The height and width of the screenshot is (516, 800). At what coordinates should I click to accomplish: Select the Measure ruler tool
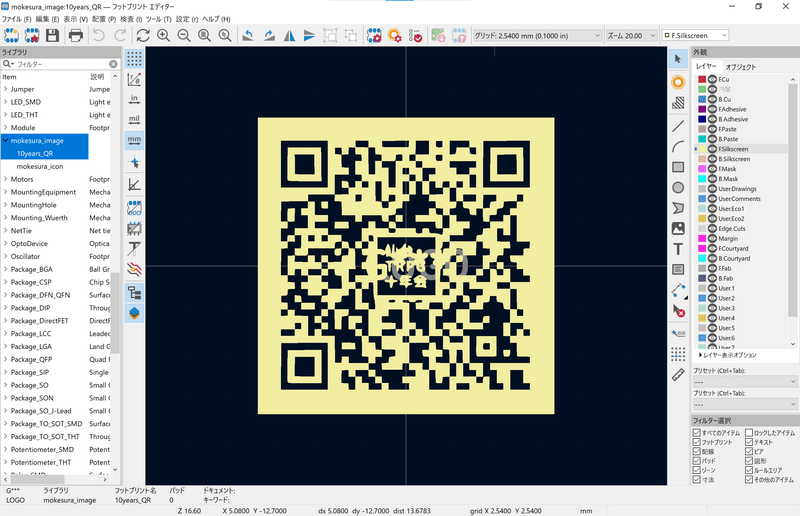[678, 375]
